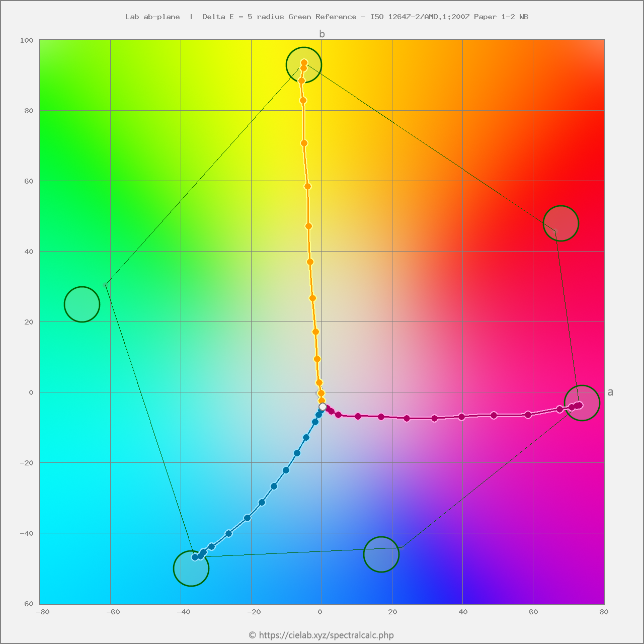Image resolution: width=644 pixels, height=644 pixels.
Task: Click the 'a' axis label beside the chart
Action: tap(610, 392)
